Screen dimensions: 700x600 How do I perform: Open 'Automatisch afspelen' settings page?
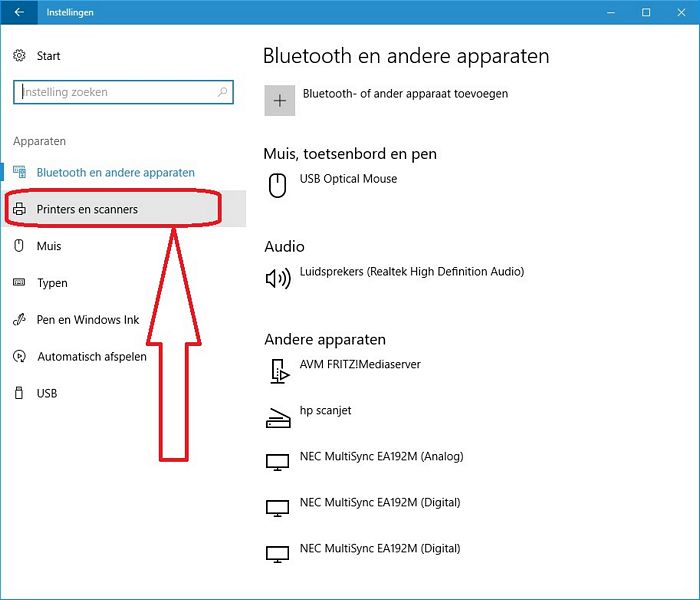click(x=92, y=356)
